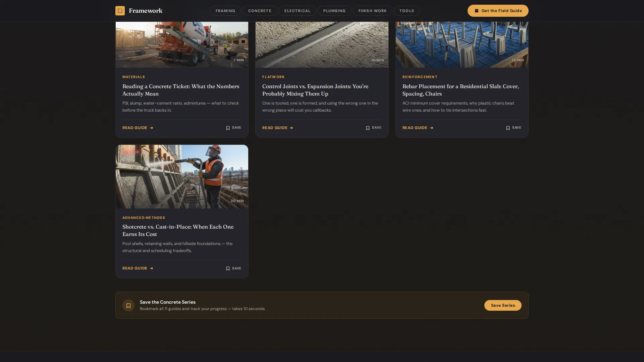Viewport: 644px width, 362px height.
Task: Click the REINFORCEMENT category label
Action: click(420, 77)
